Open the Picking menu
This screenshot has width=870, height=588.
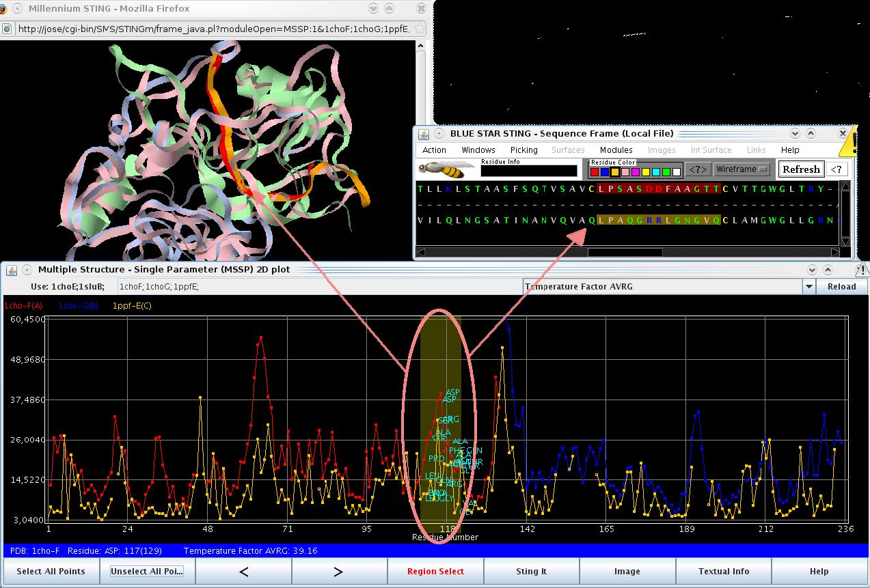tap(524, 150)
